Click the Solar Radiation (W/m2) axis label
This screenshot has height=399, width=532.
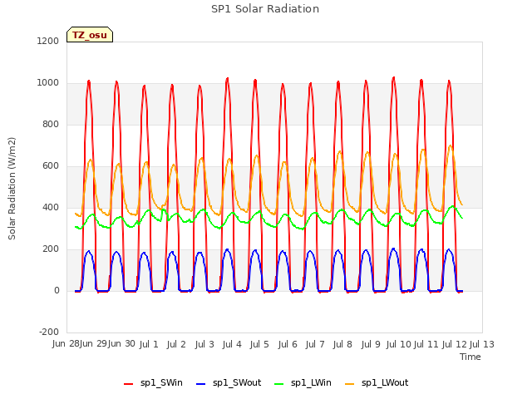(x=12, y=189)
